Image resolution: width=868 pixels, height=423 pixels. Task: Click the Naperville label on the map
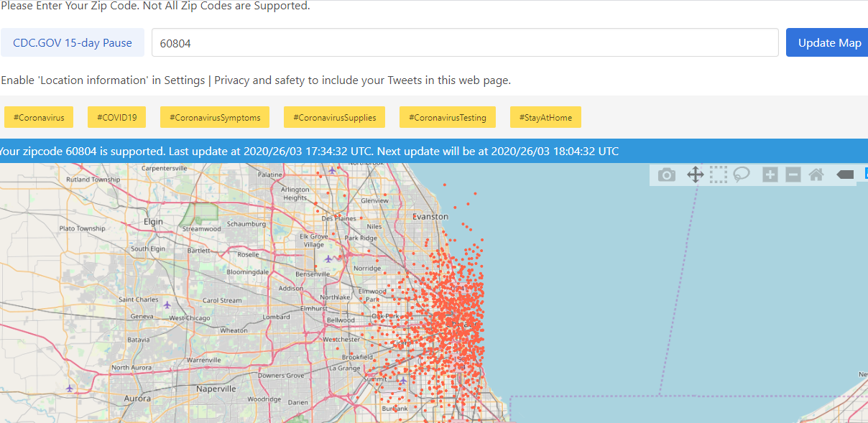point(216,389)
